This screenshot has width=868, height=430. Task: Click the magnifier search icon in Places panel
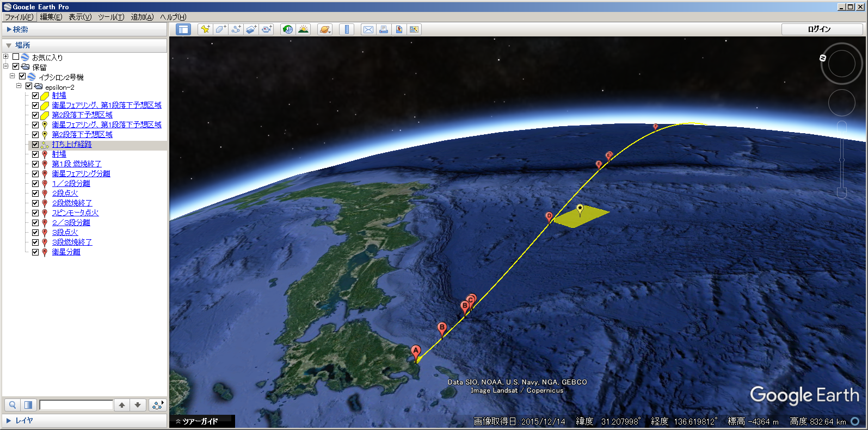coord(12,405)
